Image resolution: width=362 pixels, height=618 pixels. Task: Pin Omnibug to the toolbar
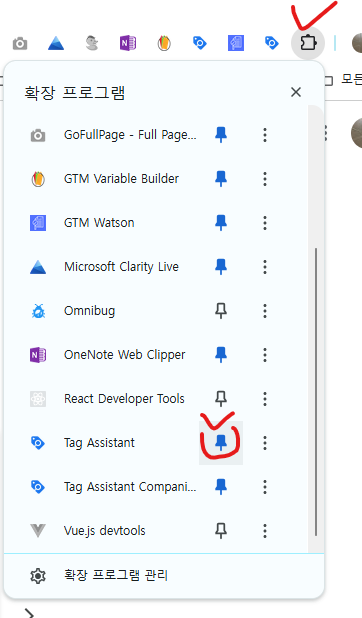coord(221,311)
